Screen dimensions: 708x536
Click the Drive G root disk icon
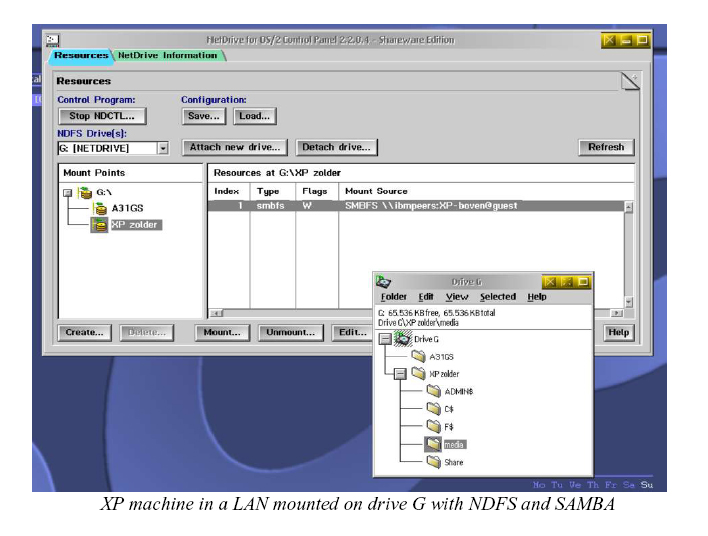(x=403, y=339)
